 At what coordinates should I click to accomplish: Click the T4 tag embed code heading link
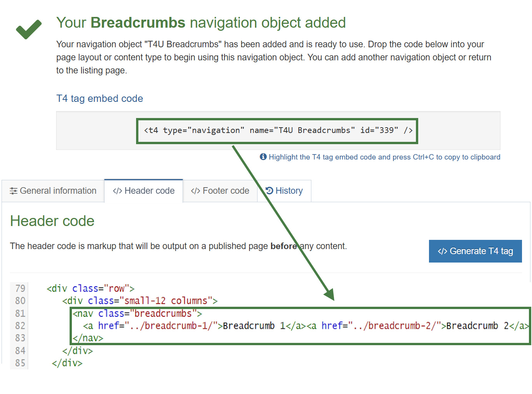[100, 98]
